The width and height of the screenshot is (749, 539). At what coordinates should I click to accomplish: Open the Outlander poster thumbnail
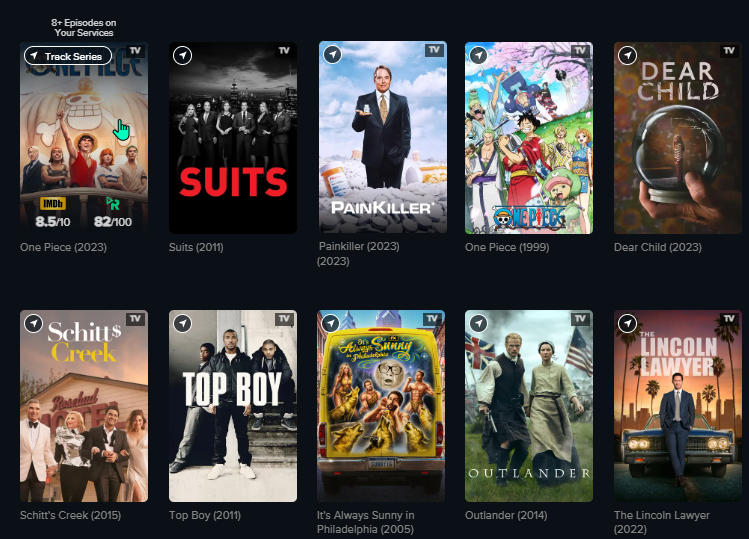click(529, 406)
